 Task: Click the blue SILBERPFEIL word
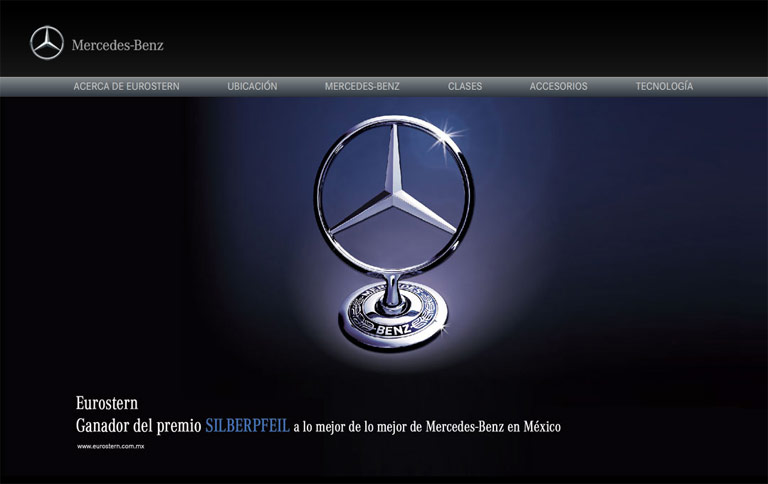point(247,426)
